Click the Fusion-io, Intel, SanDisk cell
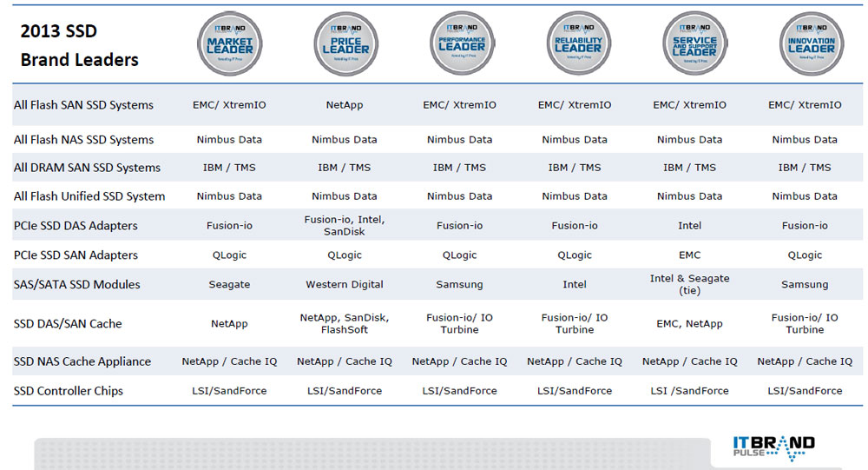 tap(345, 226)
